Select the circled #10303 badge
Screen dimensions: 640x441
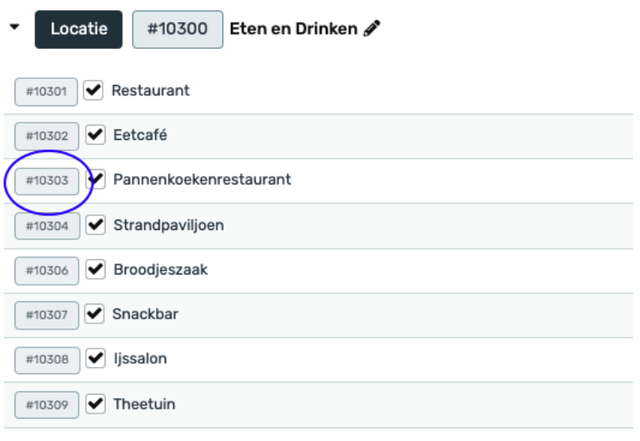click(x=47, y=181)
